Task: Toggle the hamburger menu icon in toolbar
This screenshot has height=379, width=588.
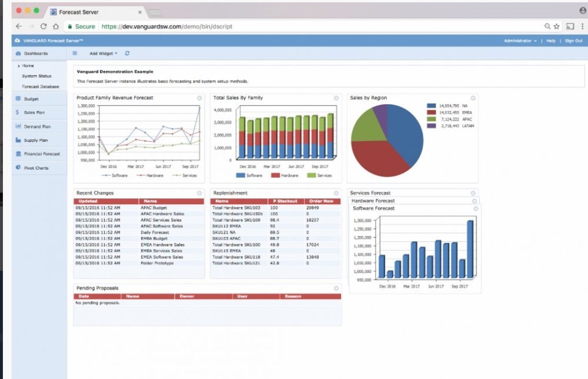Action: (x=75, y=54)
